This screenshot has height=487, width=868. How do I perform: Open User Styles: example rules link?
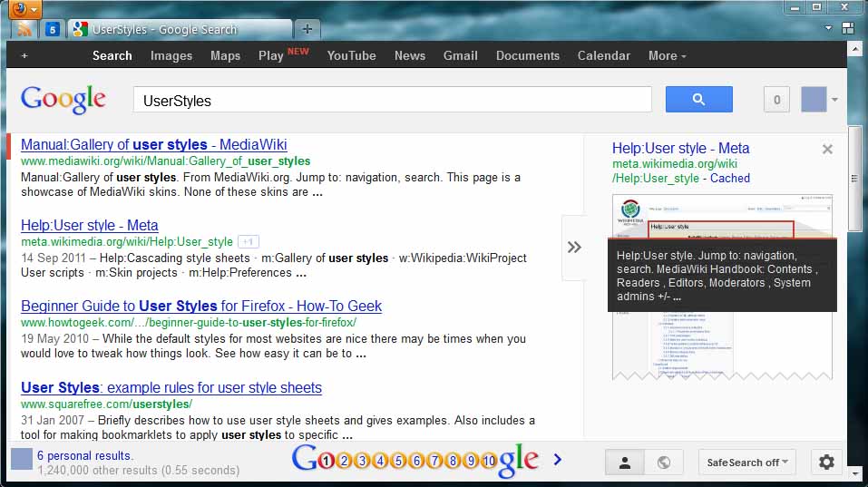pos(171,388)
